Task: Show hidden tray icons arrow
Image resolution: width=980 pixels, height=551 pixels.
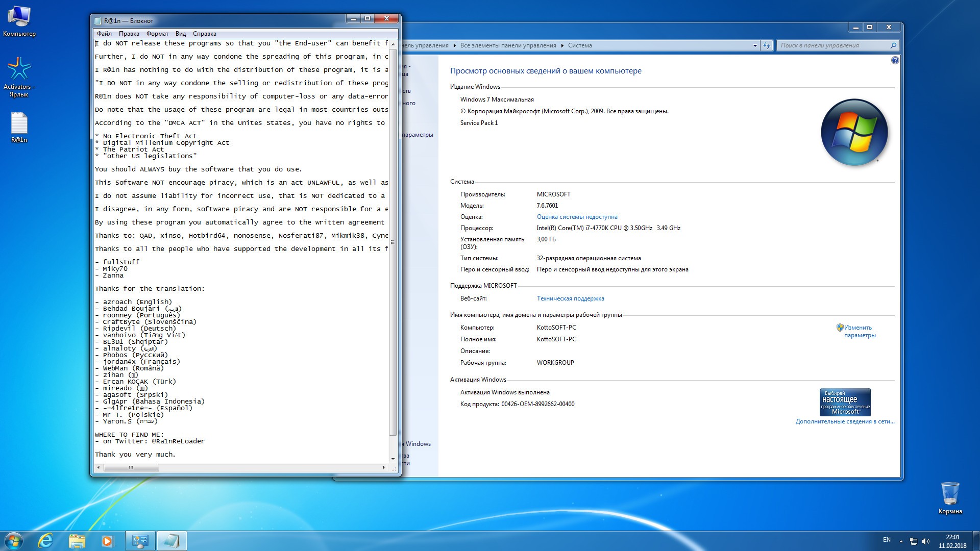Action: pyautogui.click(x=901, y=541)
